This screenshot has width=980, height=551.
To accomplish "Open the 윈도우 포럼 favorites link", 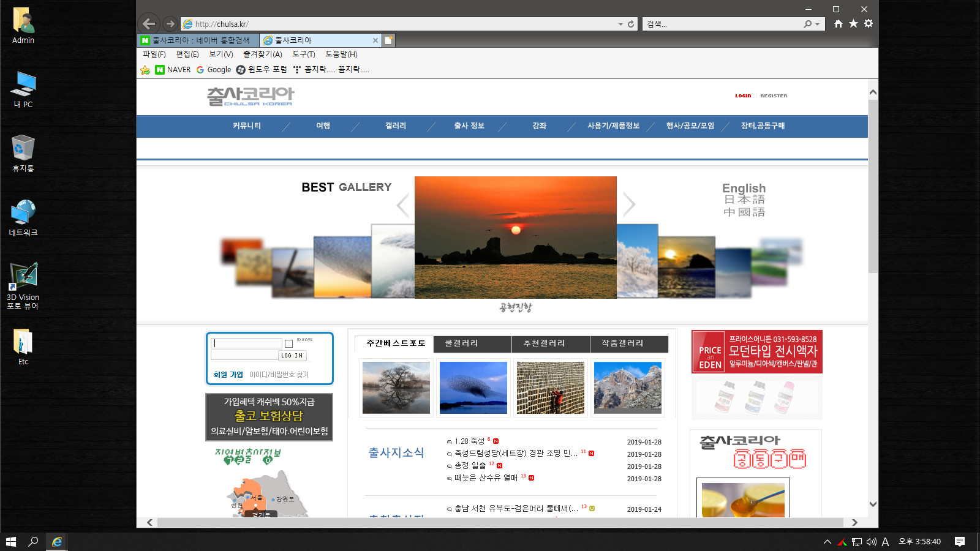I will pos(262,70).
